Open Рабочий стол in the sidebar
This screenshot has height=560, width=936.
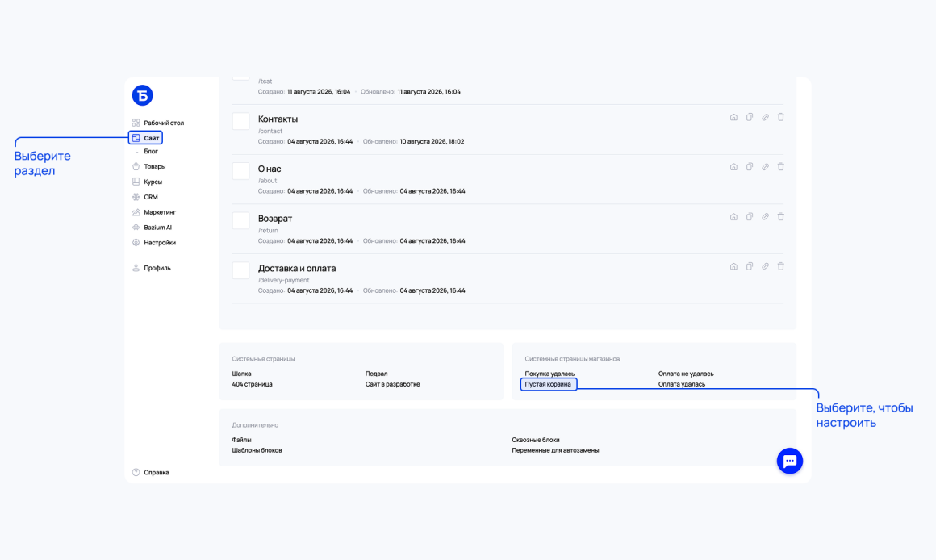pos(158,123)
